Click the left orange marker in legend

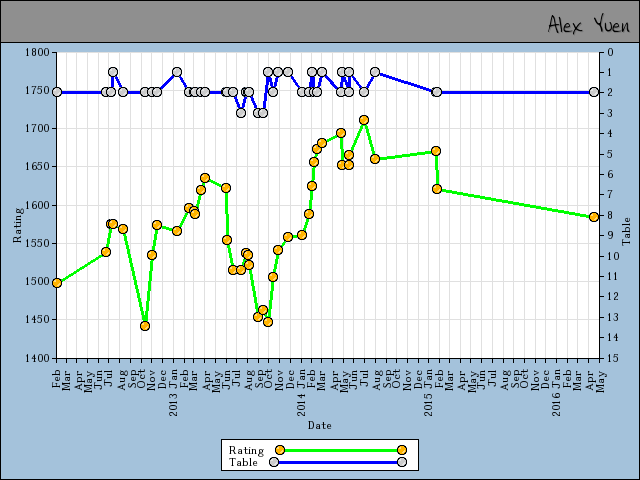280,450
